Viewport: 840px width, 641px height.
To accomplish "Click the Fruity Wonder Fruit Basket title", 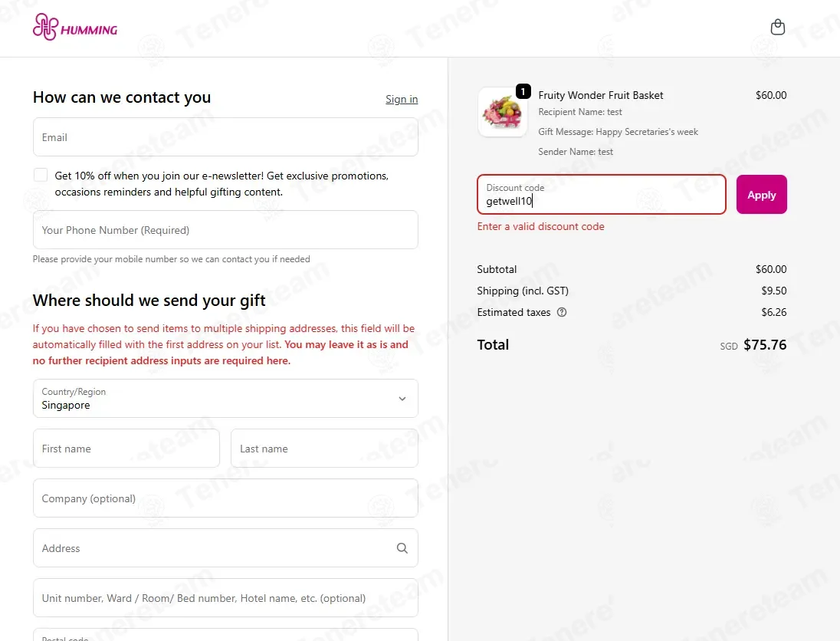I will (x=601, y=95).
